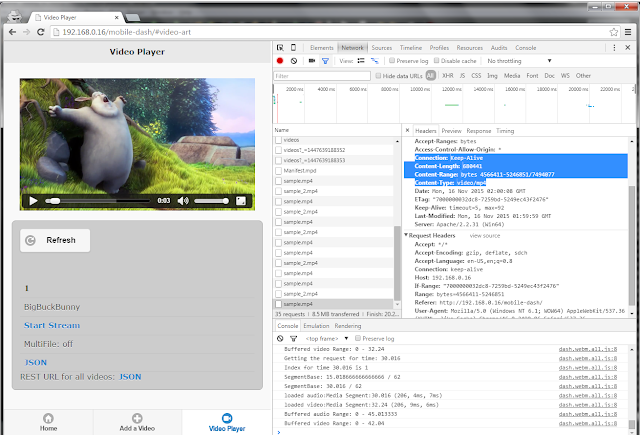Adjust the video volume slider
This screenshot has width=640, height=435.
211,200
